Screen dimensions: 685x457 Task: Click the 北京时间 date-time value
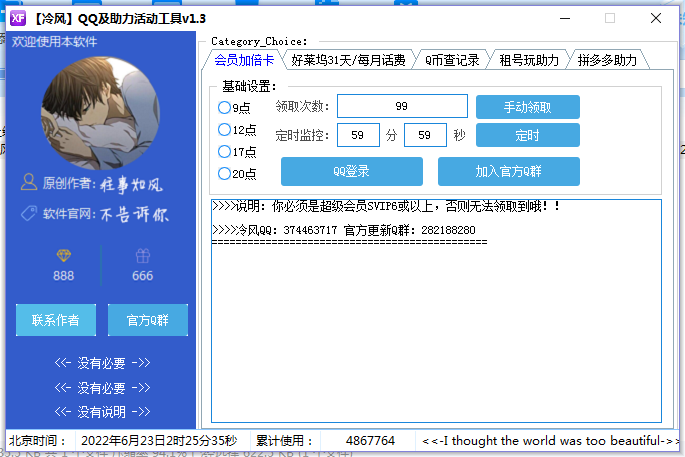click(159, 440)
